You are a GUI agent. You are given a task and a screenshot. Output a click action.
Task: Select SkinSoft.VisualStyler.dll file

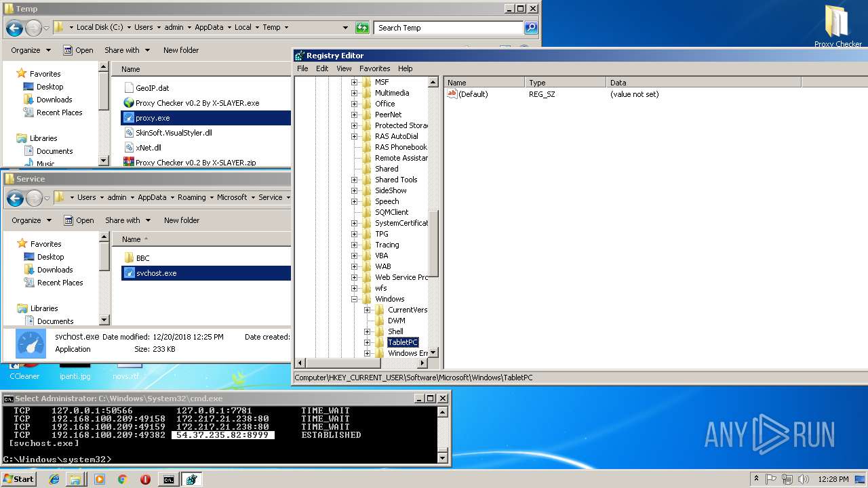[x=174, y=133]
